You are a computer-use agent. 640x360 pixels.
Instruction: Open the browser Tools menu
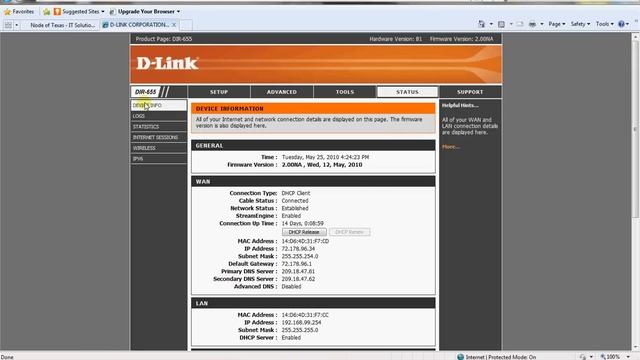[x=604, y=24]
